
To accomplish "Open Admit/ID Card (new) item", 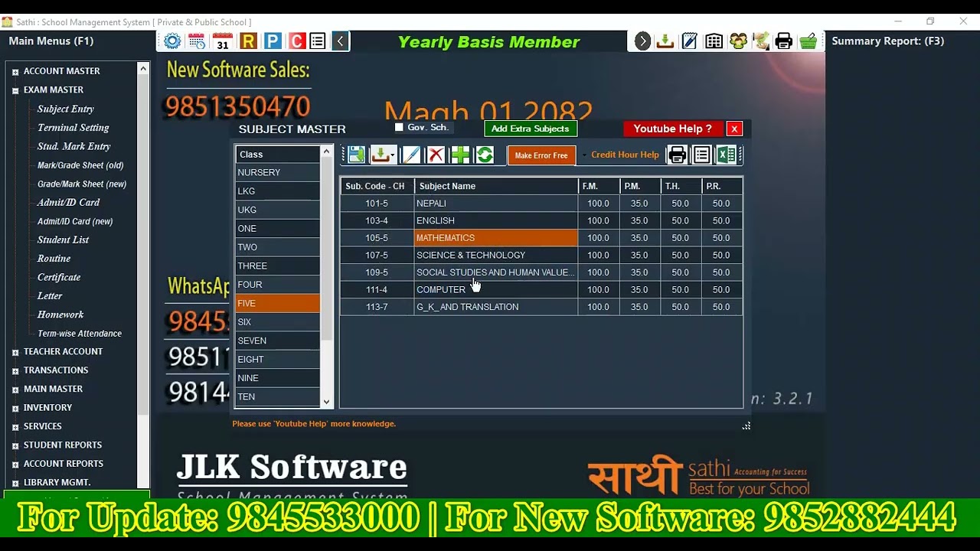I will pos(75,221).
